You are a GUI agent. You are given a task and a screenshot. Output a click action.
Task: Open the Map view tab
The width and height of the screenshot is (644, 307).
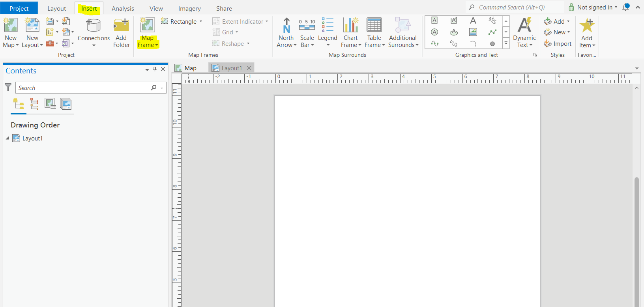(x=190, y=68)
